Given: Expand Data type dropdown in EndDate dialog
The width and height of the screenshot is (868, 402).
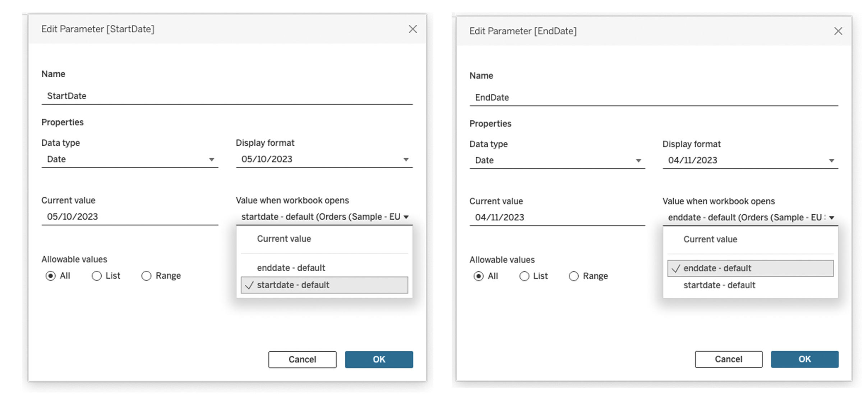Looking at the screenshot, I should point(557,160).
